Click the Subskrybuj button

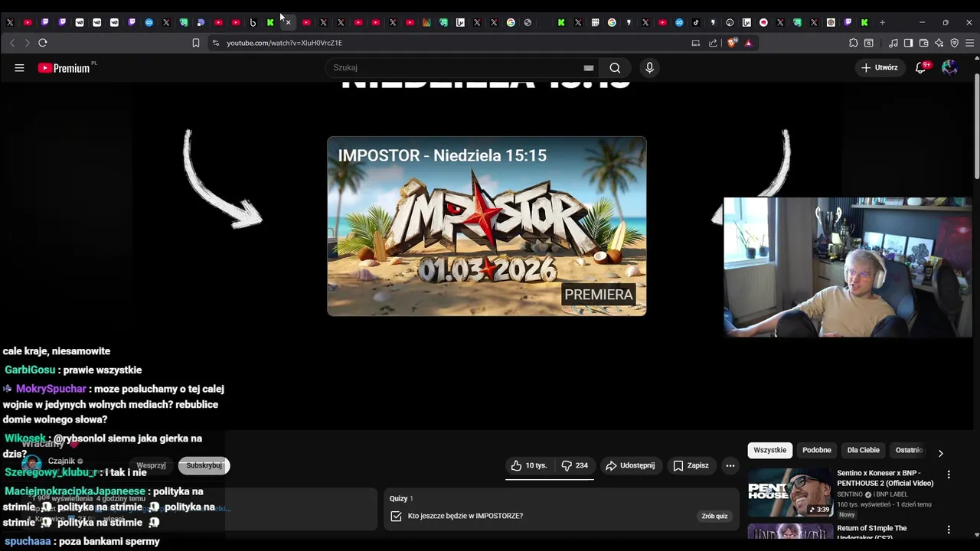[204, 465]
